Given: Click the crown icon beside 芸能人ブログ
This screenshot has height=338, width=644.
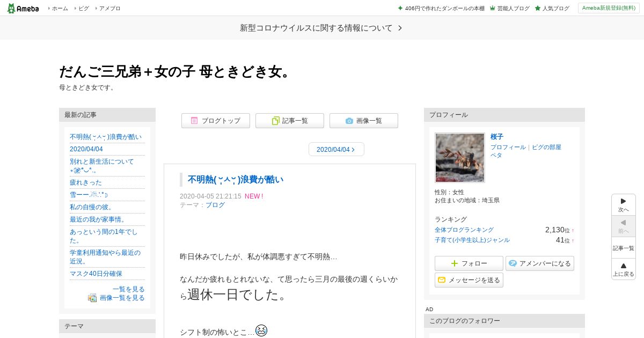Looking at the screenshot, I should click(x=493, y=8).
